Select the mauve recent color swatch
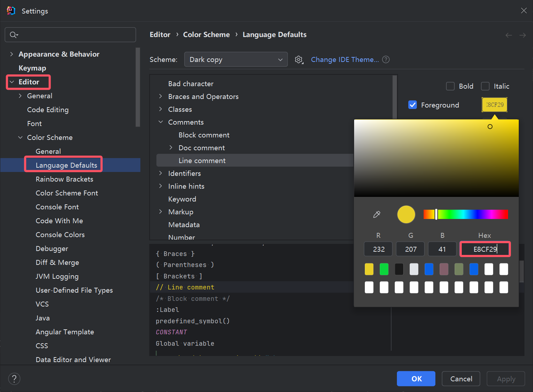The image size is (533, 392). tap(444, 269)
